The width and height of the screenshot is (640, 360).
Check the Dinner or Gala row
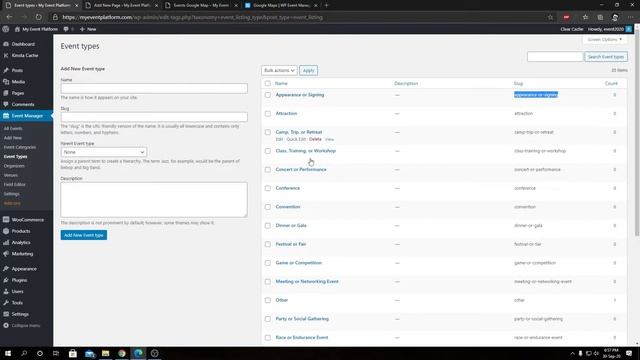point(268,226)
